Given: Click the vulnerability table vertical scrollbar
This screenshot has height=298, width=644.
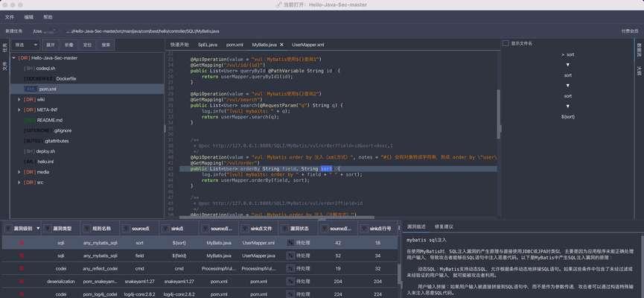Looking at the screenshot, I should [x=398, y=274].
